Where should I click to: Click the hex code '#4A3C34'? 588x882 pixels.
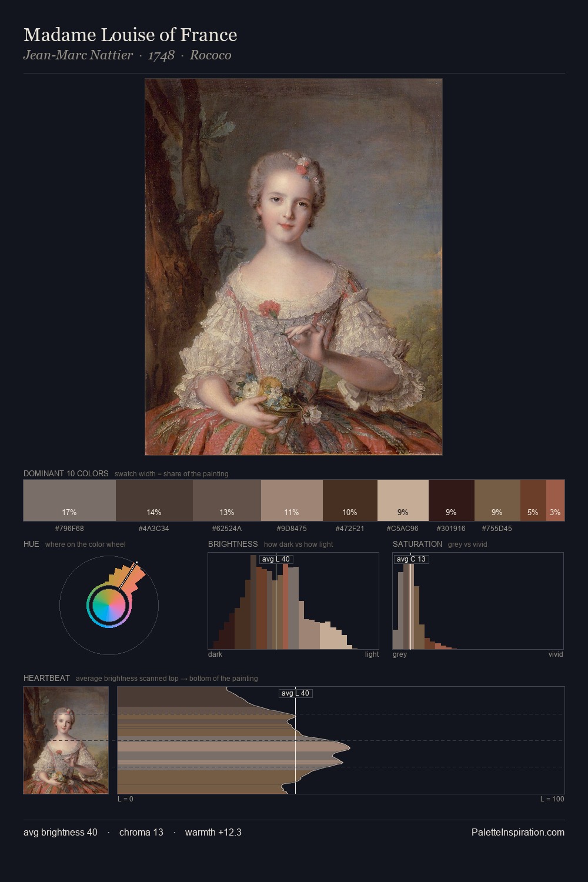pyautogui.click(x=154, y=528)
